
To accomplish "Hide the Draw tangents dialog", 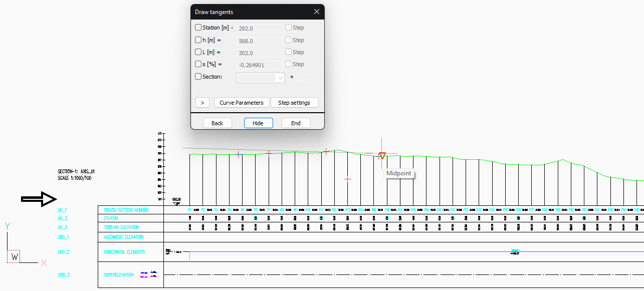I will pyautogui.click(x=258, y=123).
